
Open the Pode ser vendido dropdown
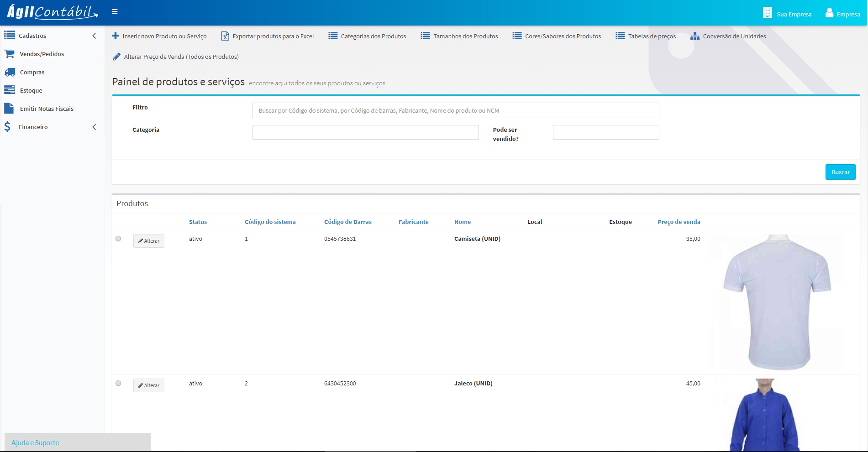605,132
